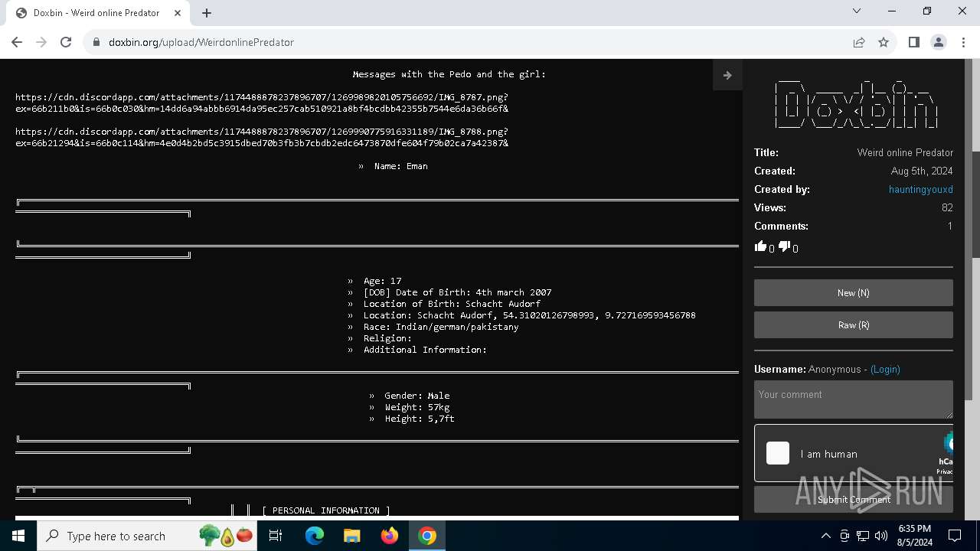Open the Windows Start menu
The height and width of the screenshot is (551, 980).
point(18,536)
